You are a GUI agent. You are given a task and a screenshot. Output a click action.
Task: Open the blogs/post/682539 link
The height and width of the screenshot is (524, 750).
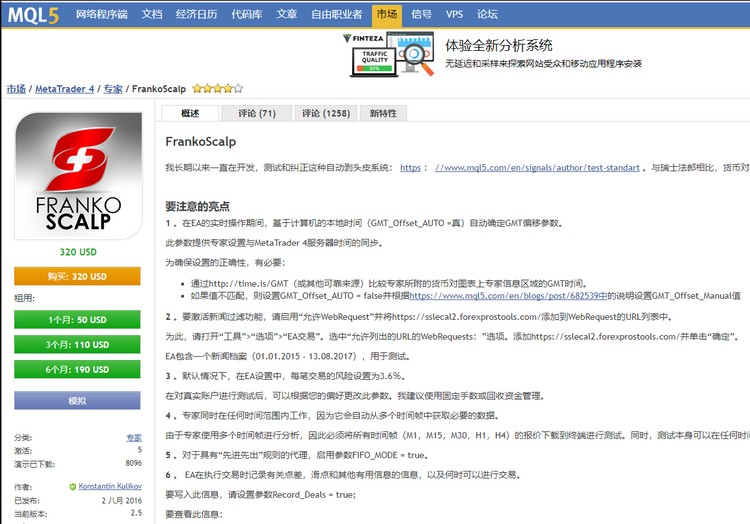(x=508, y=296)
